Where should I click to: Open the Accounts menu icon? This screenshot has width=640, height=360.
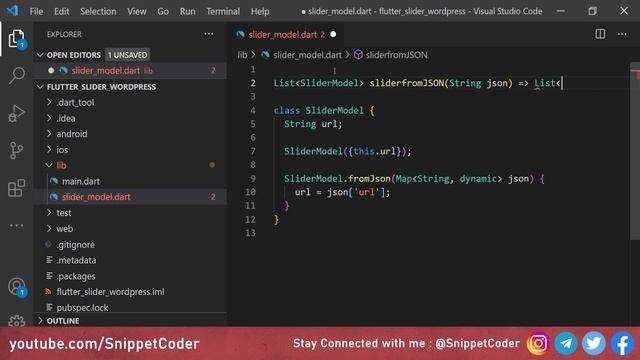(16, 287)
